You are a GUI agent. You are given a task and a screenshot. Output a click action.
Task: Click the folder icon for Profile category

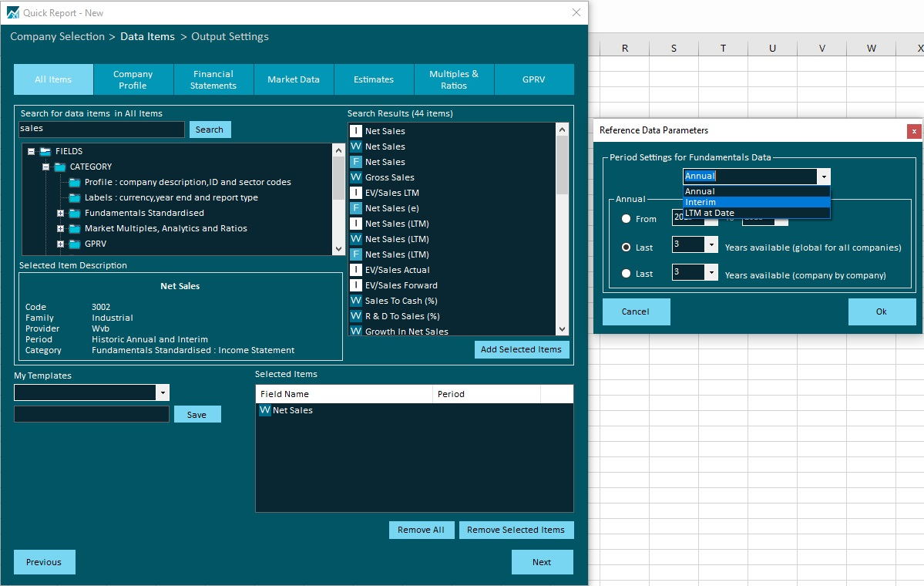pos(74,182)
